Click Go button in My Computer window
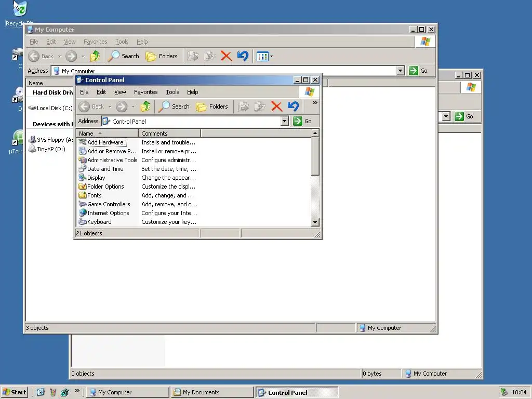This screenshot has height=399, width=532. pos(418,71)
